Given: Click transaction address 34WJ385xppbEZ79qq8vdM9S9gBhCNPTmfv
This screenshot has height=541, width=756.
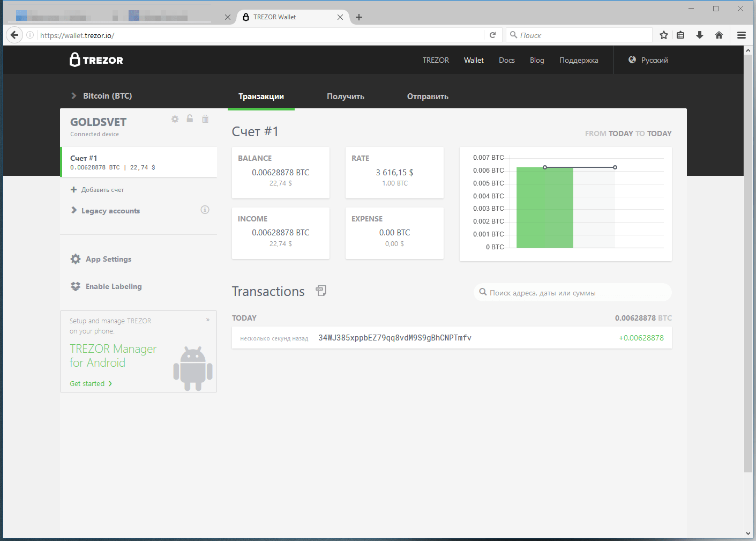Looking at the screenshot, I should click(x=395, y=338).
